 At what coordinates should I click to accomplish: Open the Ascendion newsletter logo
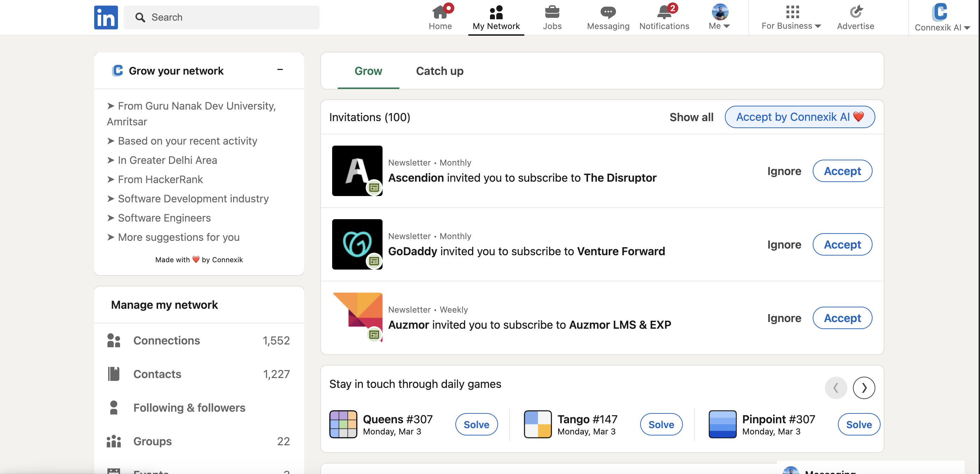357,171
